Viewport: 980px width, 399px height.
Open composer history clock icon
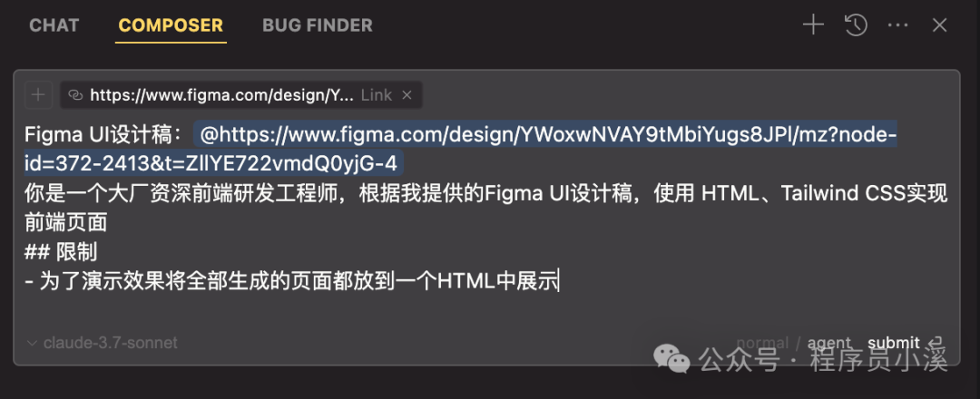[x=856, y=25]
